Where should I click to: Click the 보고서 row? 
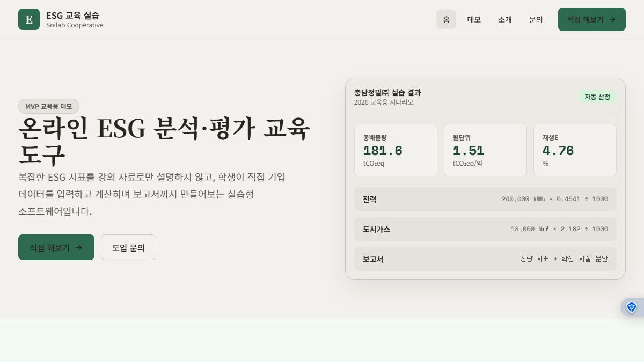pyautogui.click(x=485, y=259)
